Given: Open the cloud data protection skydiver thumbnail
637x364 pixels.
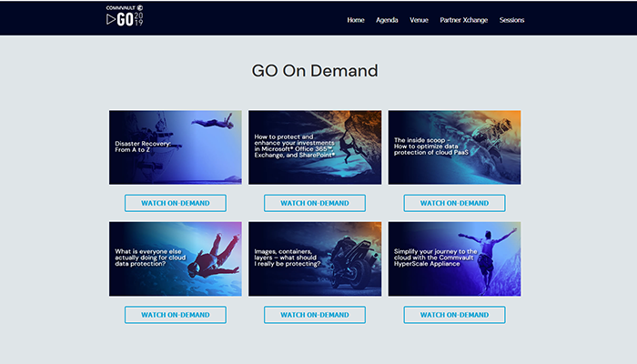Looking at the screenshot, I should pos(175,258).
